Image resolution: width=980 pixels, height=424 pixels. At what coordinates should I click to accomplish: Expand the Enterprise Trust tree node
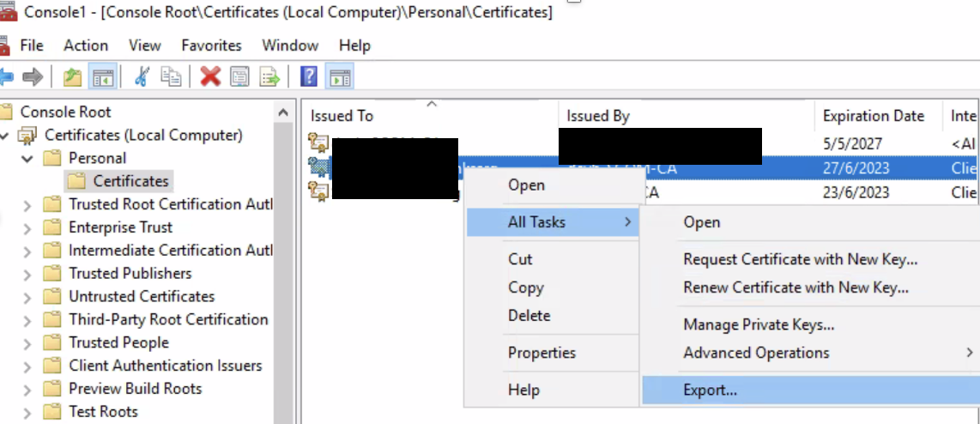pos(27,228)
